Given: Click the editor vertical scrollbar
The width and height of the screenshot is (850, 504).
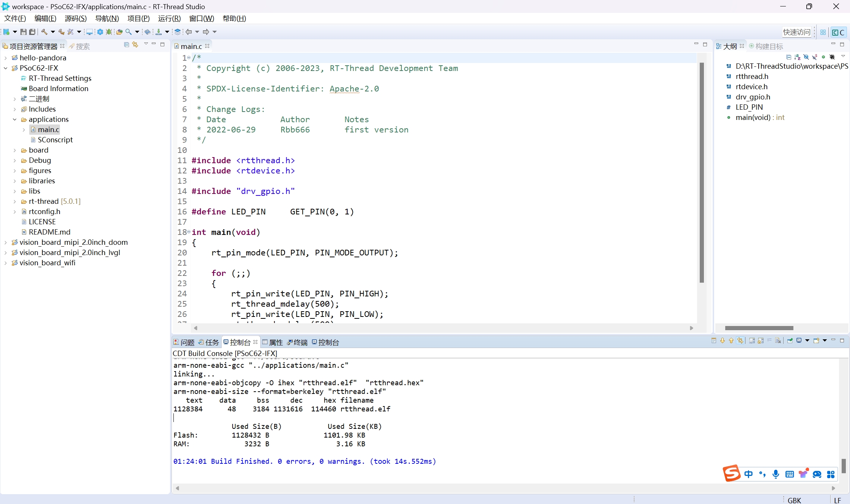Looking at the screenshot, I should 702,173.
